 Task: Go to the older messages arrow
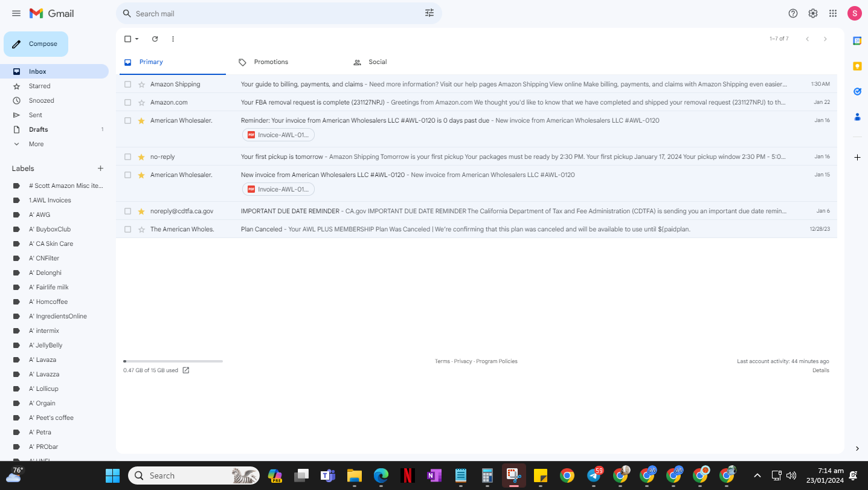pyautogui.click(x=825, y=39)
